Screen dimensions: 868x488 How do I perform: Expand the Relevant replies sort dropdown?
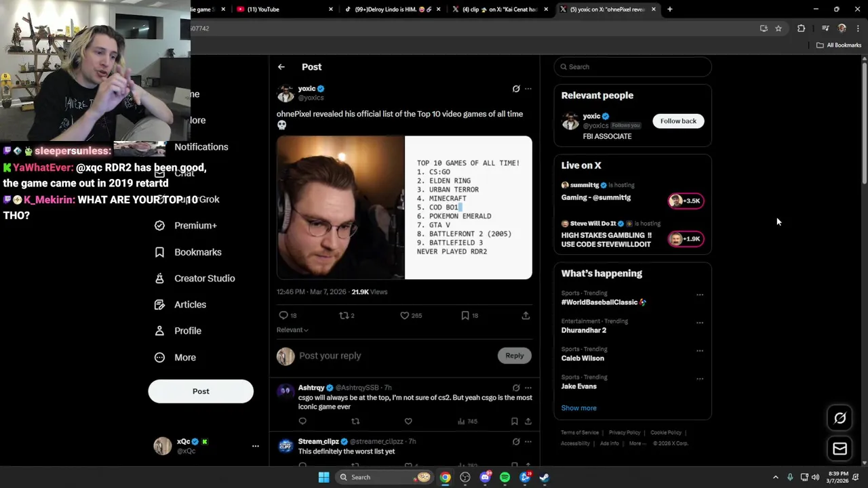[x=292, y=330]
